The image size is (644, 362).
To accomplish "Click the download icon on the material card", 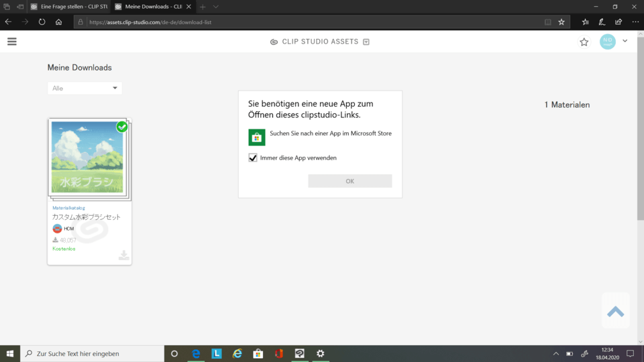I will (x=123, y=255).
